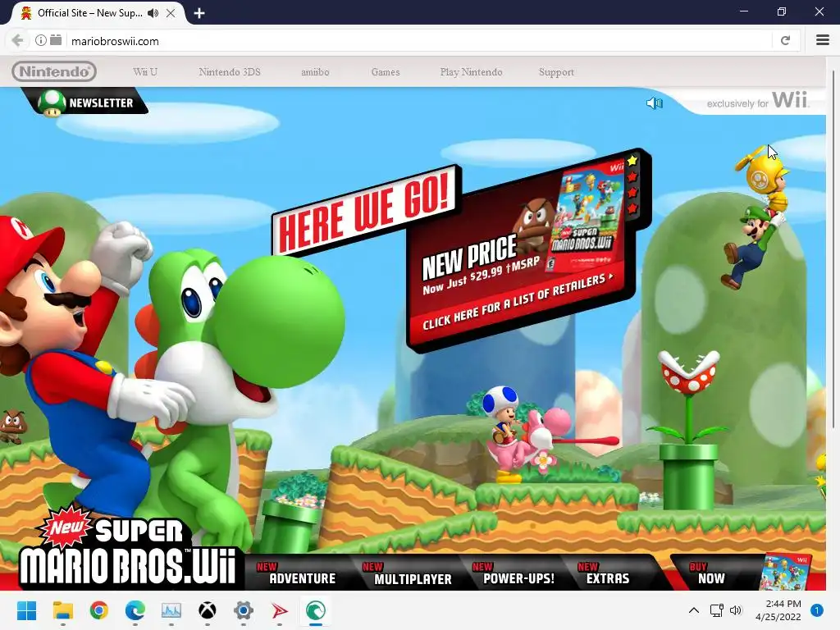Open the Nintendo 3DS menu item
The width and height of the screenshot is (840, 630).
coord(230,72)
